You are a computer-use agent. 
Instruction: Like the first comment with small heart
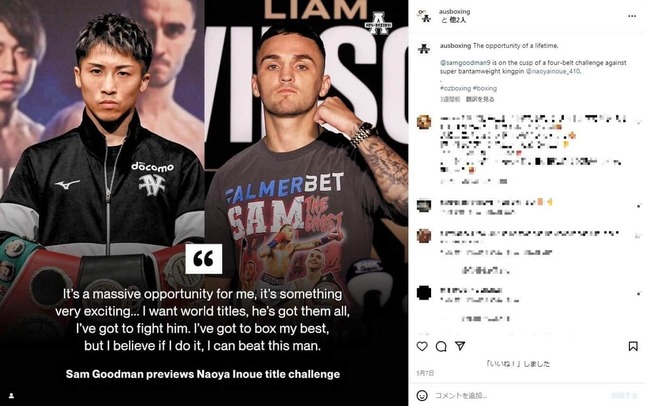click(638, 122)
